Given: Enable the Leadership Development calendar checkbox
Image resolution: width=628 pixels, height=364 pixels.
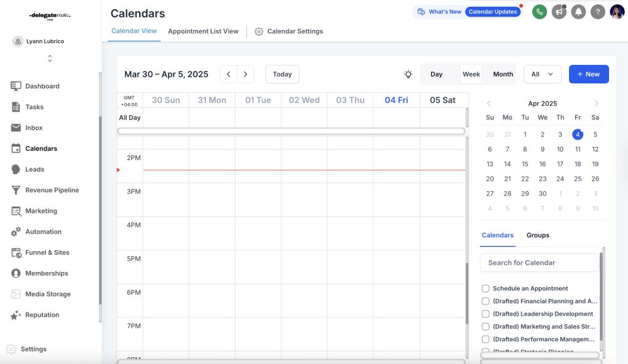Looking at the screenshot, I should pos(486,314).
